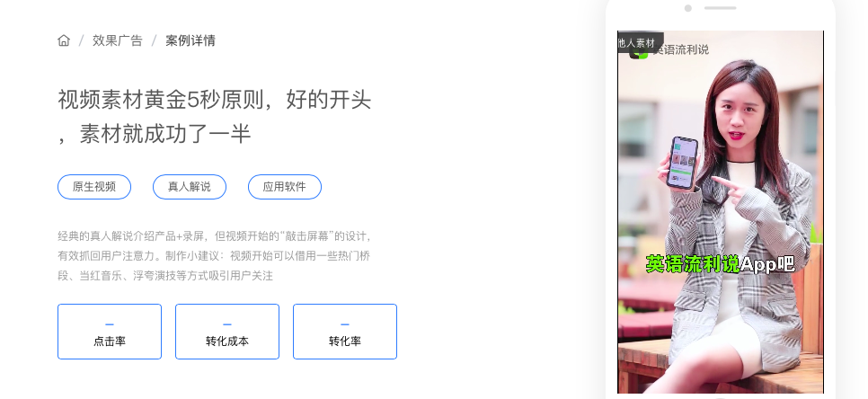
Task: Click the phone mockup front camera dot
Action: coord(688,8)
